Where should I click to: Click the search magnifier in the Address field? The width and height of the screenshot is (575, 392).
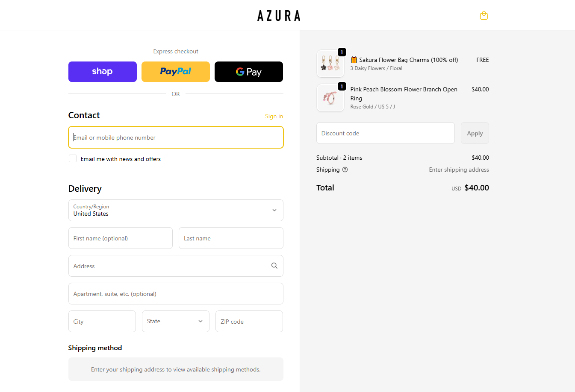tap(274, 265)
